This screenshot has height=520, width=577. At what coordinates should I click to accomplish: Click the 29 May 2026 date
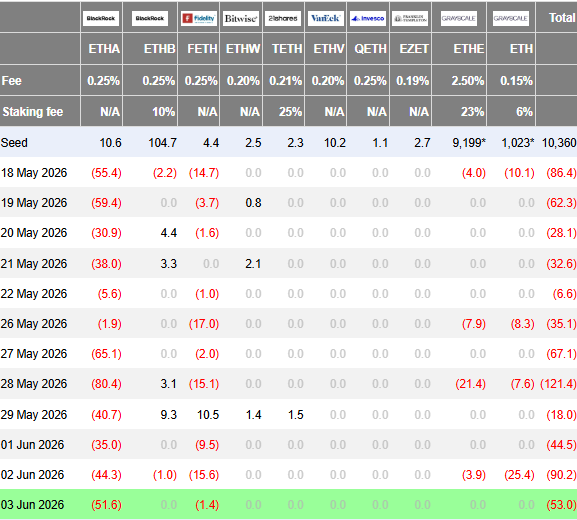point(34,415)
